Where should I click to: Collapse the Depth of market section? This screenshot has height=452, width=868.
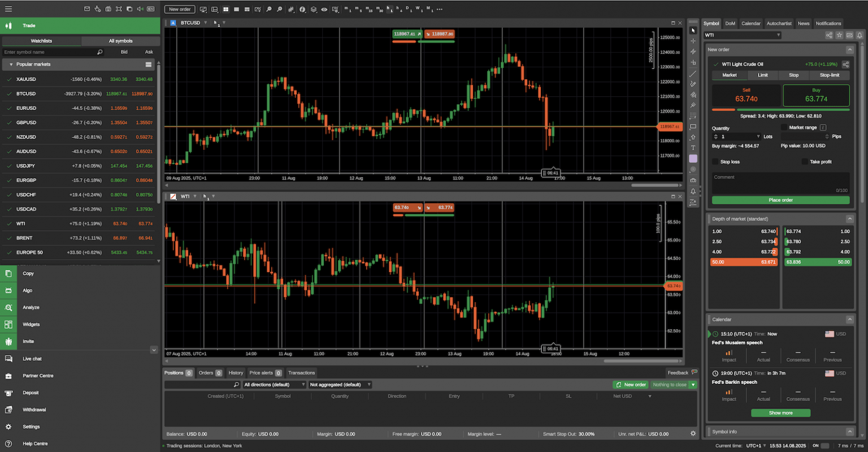[850, 219]
